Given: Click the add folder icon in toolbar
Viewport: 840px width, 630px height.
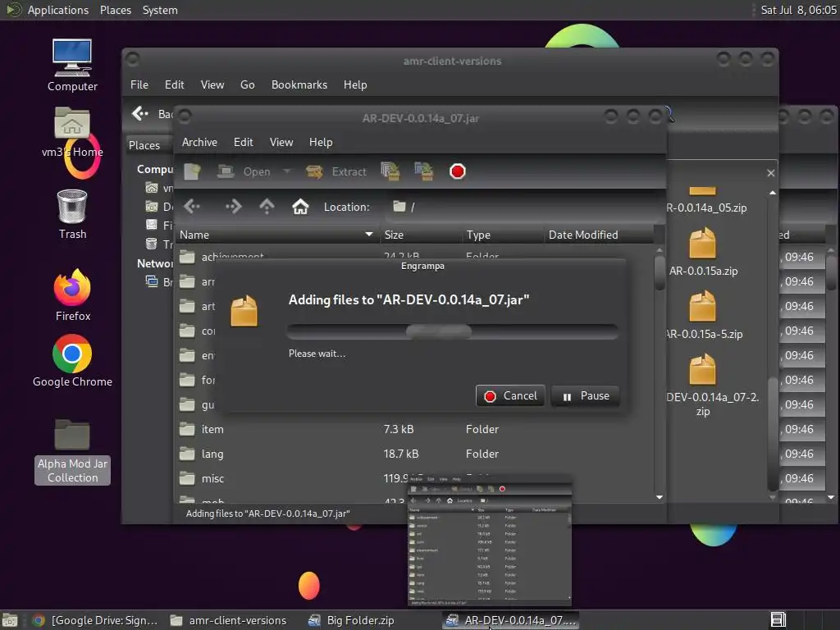Looking at the screenshot, I should [424, 171].
